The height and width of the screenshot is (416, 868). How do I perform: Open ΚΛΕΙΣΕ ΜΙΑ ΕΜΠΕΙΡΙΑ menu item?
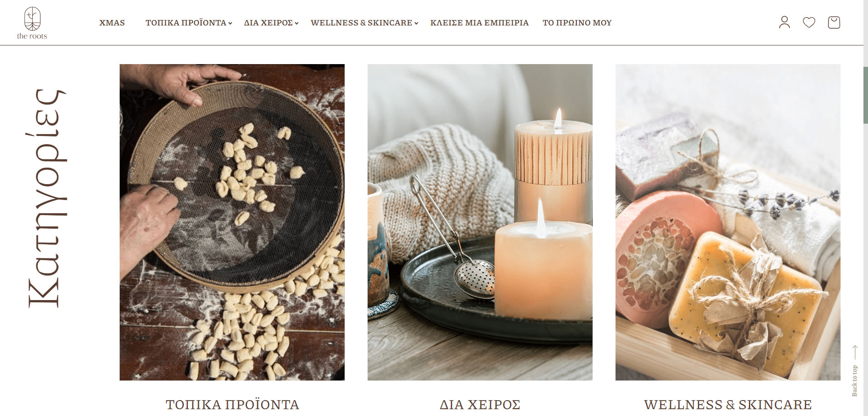[x=479, y=23]
